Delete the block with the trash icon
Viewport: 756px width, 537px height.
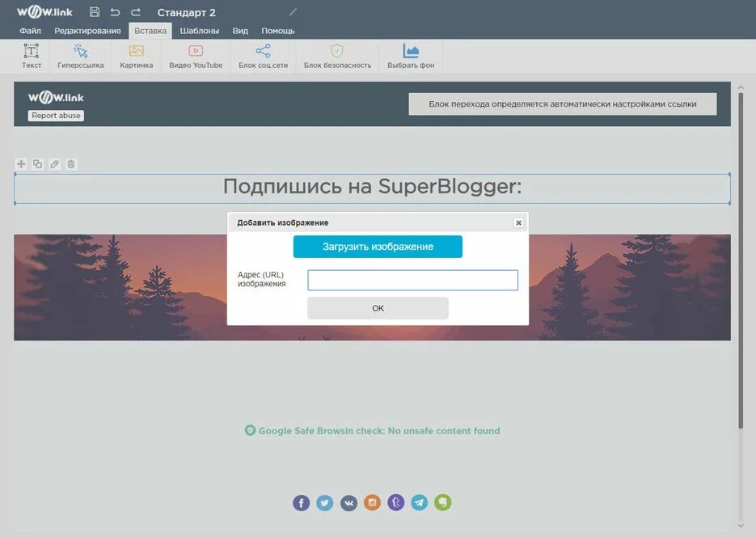(70, 163)
